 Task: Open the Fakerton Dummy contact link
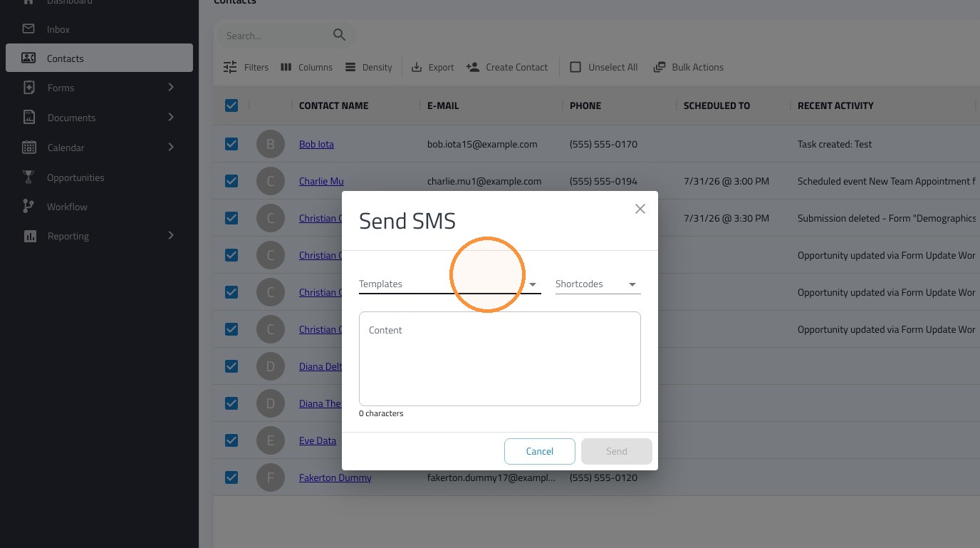[x=335, y=477]
